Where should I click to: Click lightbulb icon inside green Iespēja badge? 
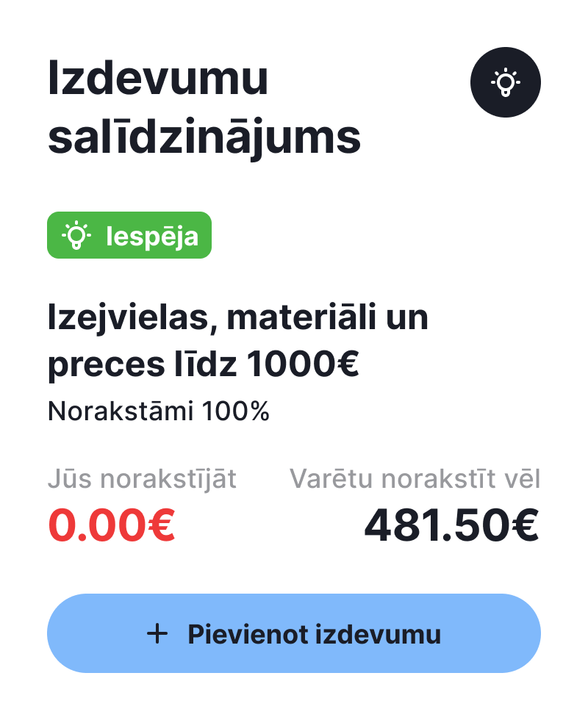76,235
